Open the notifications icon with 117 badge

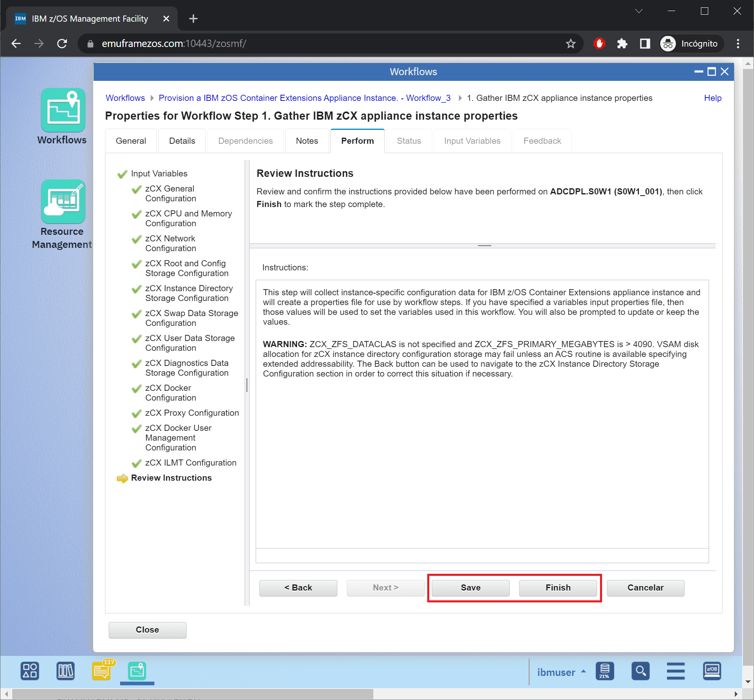[x=102, y=671]
